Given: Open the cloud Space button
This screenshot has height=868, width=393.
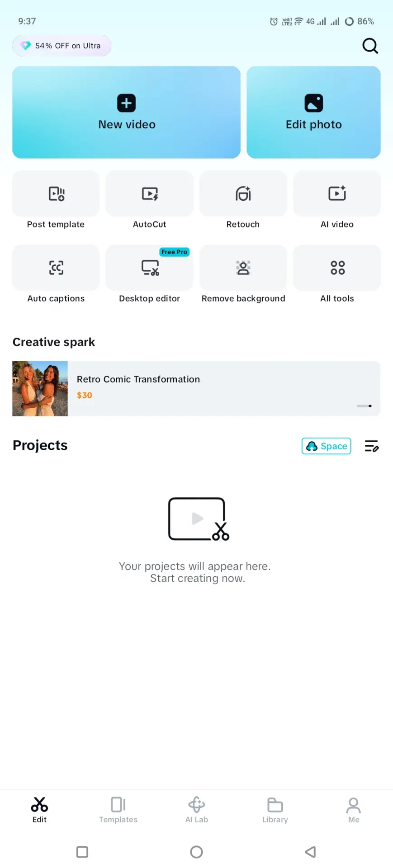Looking at the screenshot, I should (327, 446).
